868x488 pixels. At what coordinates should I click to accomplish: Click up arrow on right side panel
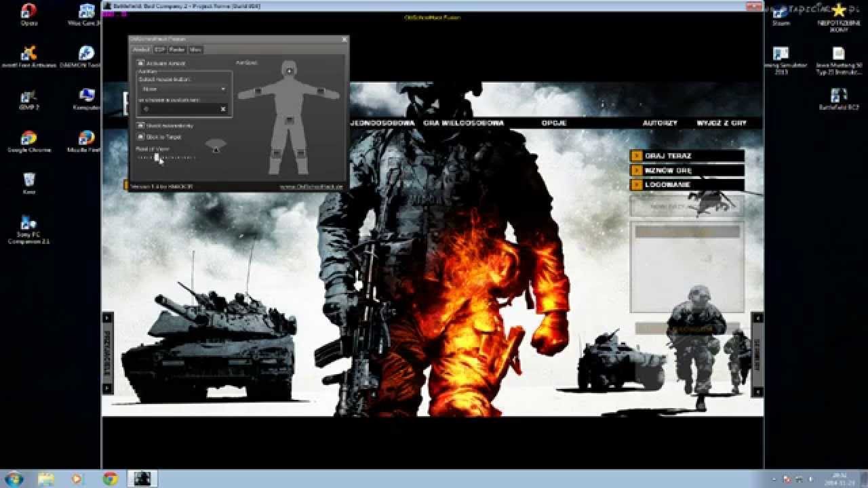coord(757,318)
